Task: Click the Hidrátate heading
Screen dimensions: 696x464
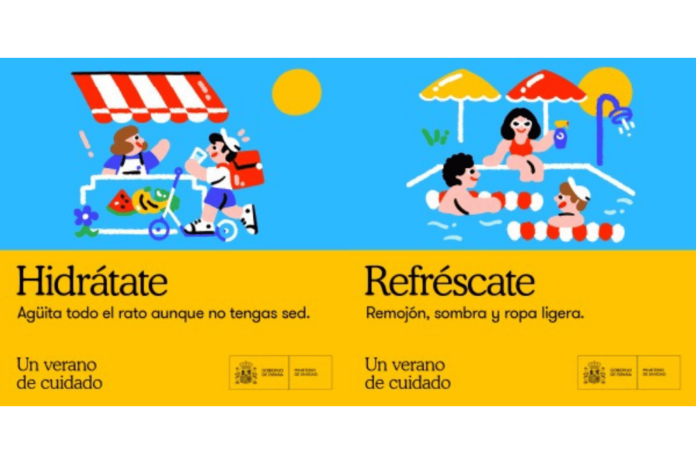Action: 92,282
